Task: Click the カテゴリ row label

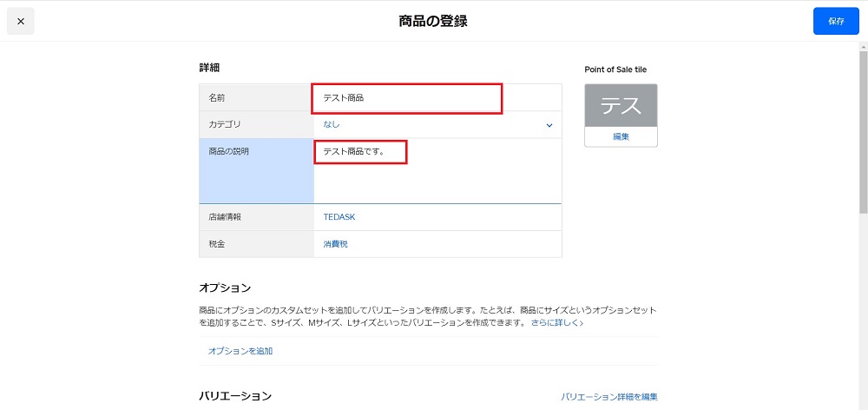Action: [225, 125]
